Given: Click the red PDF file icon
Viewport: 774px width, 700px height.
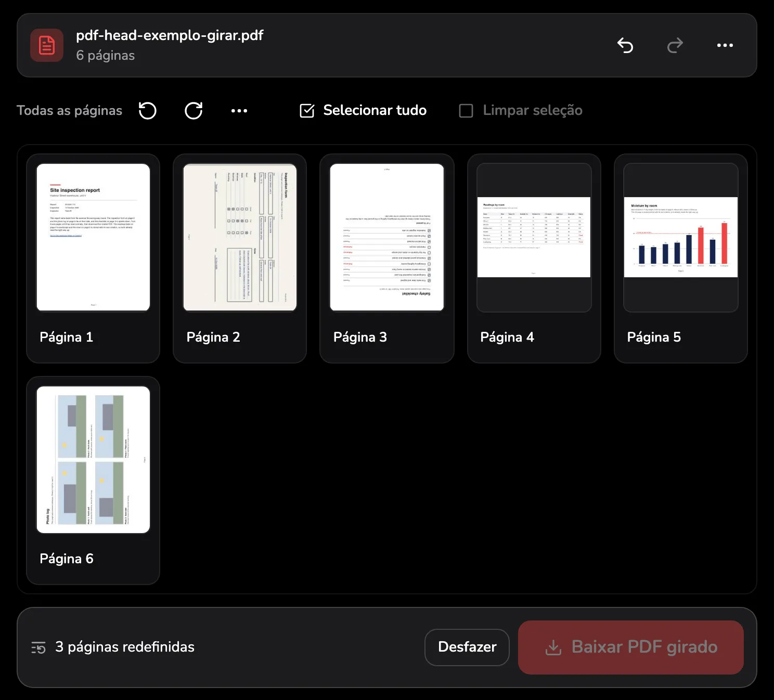Looking at the screenshot, I should tap(47, 45).
